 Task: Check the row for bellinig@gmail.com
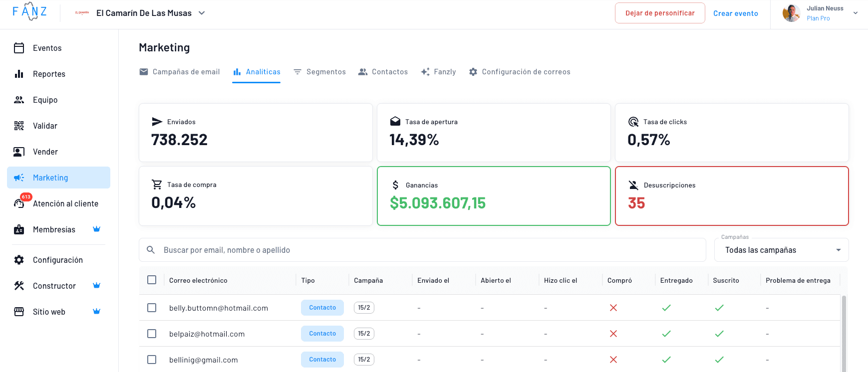pyautogui.click(x=152, y=360)
